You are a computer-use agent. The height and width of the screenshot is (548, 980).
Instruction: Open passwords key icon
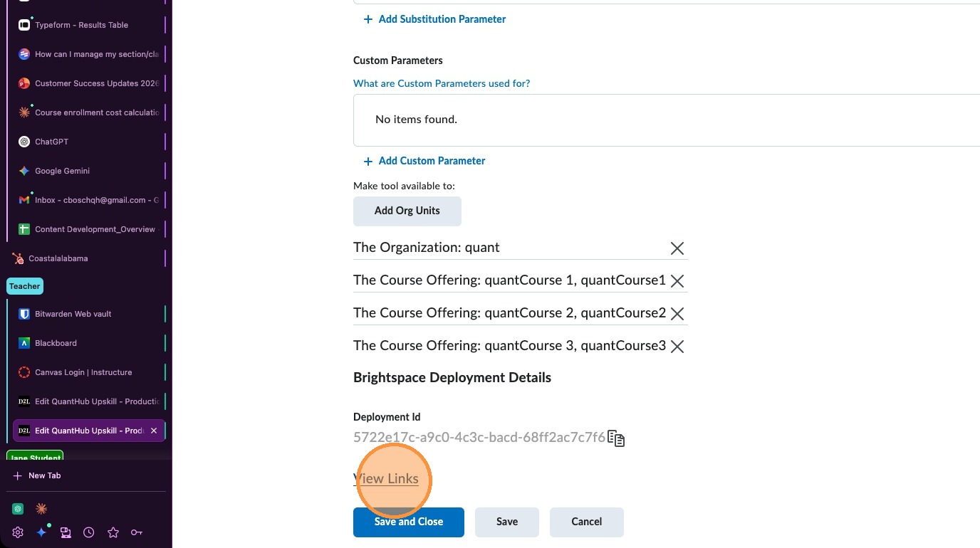[137, 532]
